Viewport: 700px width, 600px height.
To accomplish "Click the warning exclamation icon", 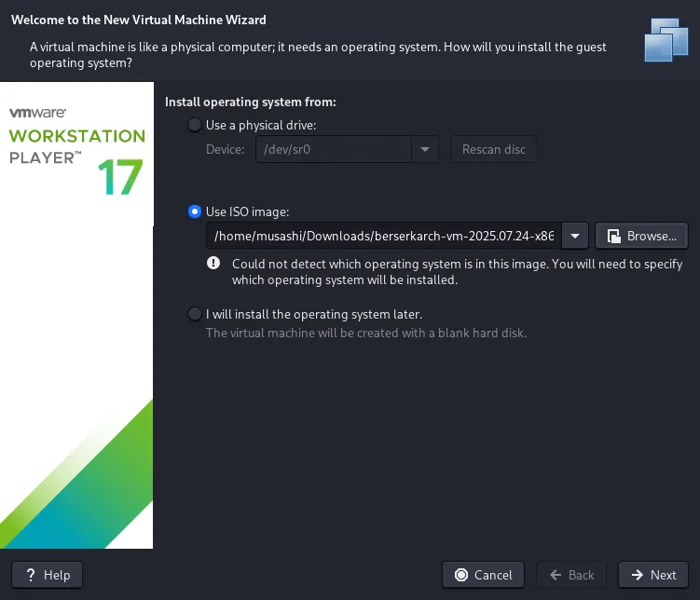I will [213, 263].
